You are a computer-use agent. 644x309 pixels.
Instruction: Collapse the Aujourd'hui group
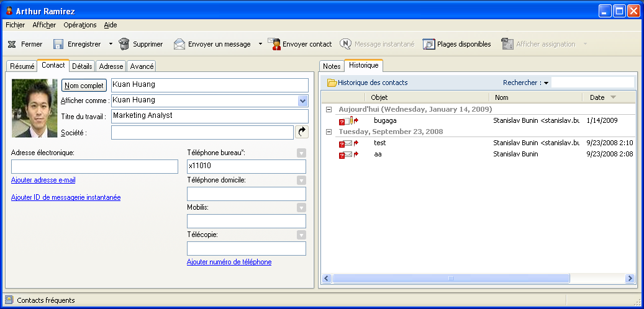pyautogui.click(x=329, y=110)
